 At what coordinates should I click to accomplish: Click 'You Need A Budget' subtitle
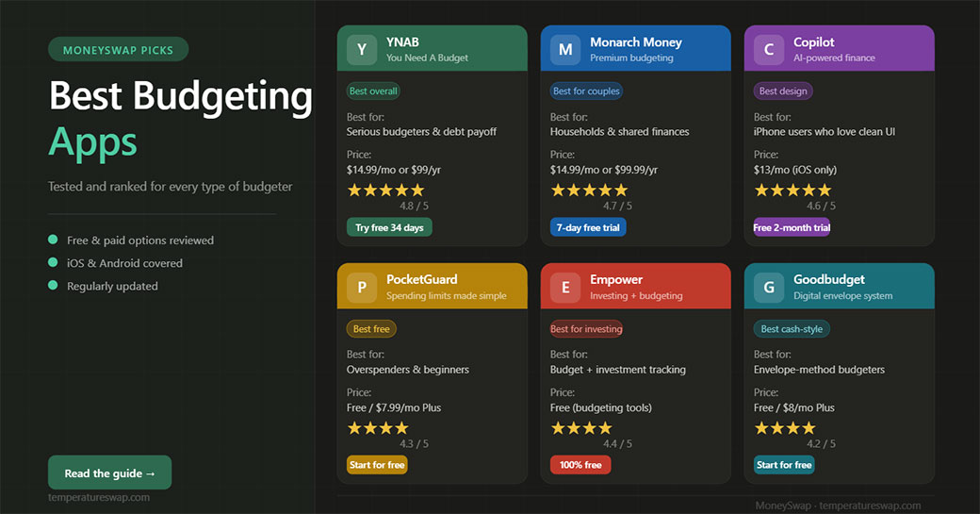[427, 58]
